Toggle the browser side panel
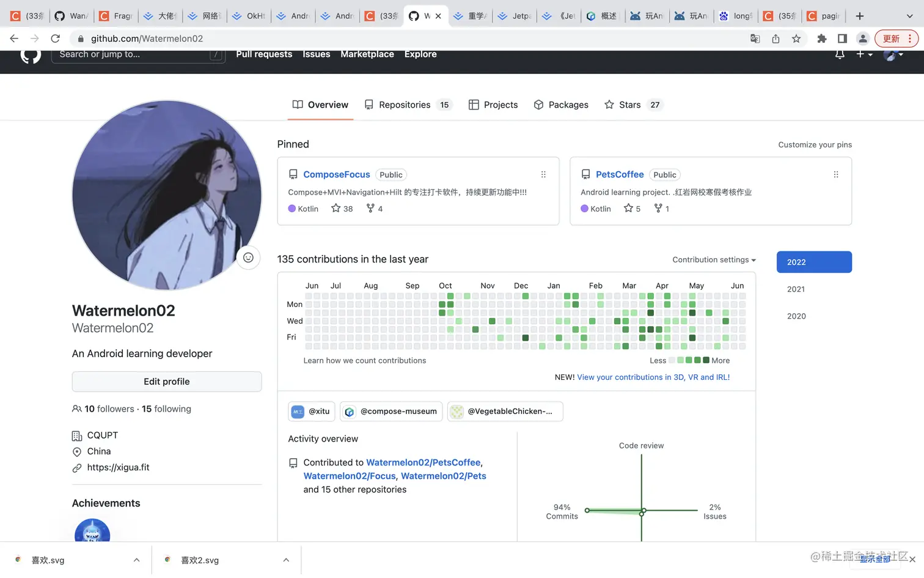The width and height of the screenshot is (924, 578). (x=842, y=39)
